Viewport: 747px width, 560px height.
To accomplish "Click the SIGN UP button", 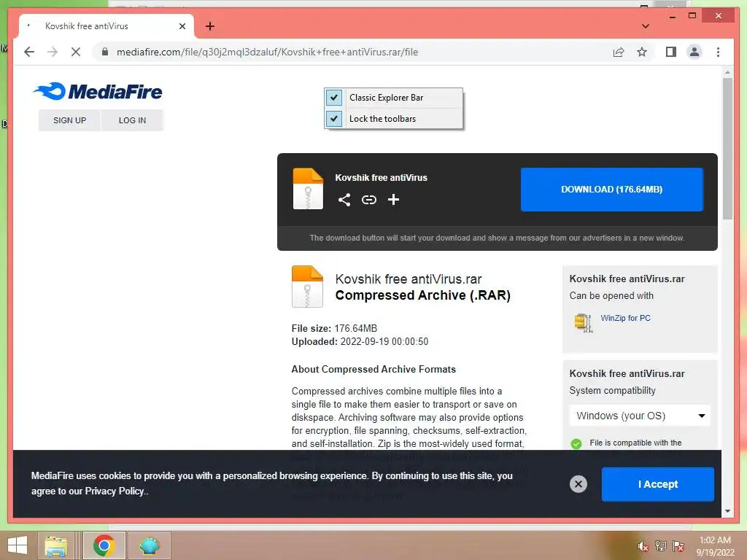I will [69, 120].
